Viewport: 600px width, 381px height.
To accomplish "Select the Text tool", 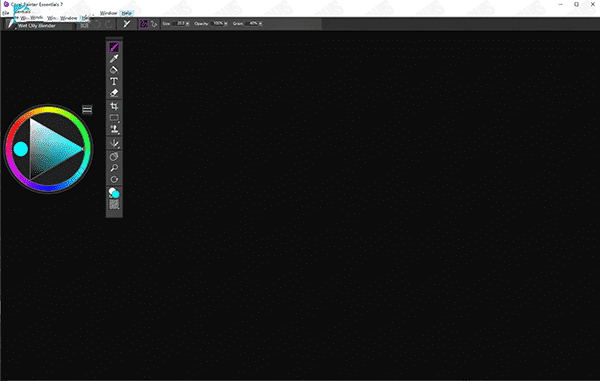I will coord(114,81).
